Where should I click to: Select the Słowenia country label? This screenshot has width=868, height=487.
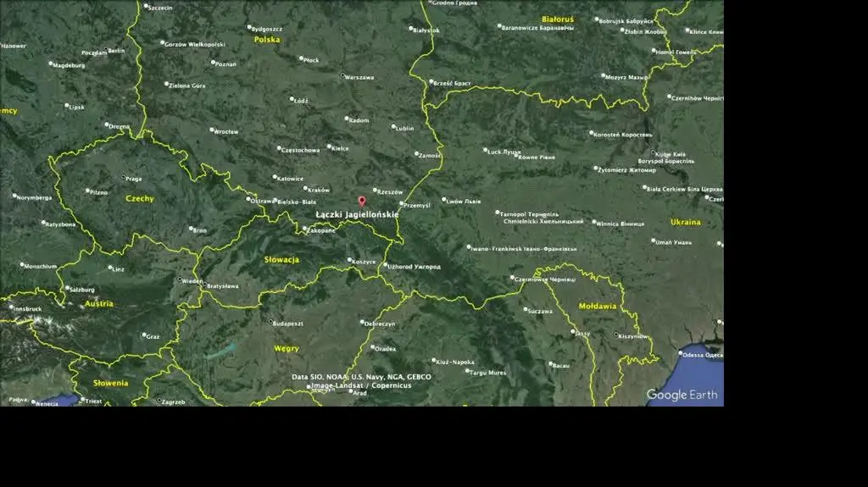point(111,383)
